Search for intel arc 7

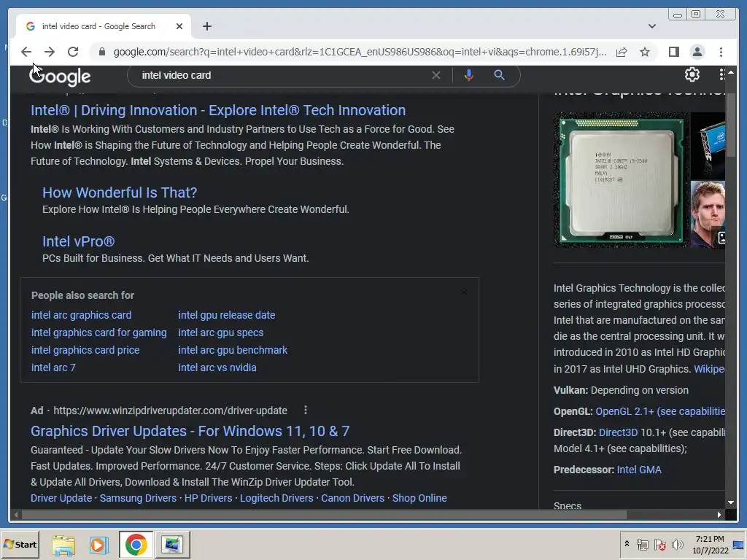(x=53, y=367)
